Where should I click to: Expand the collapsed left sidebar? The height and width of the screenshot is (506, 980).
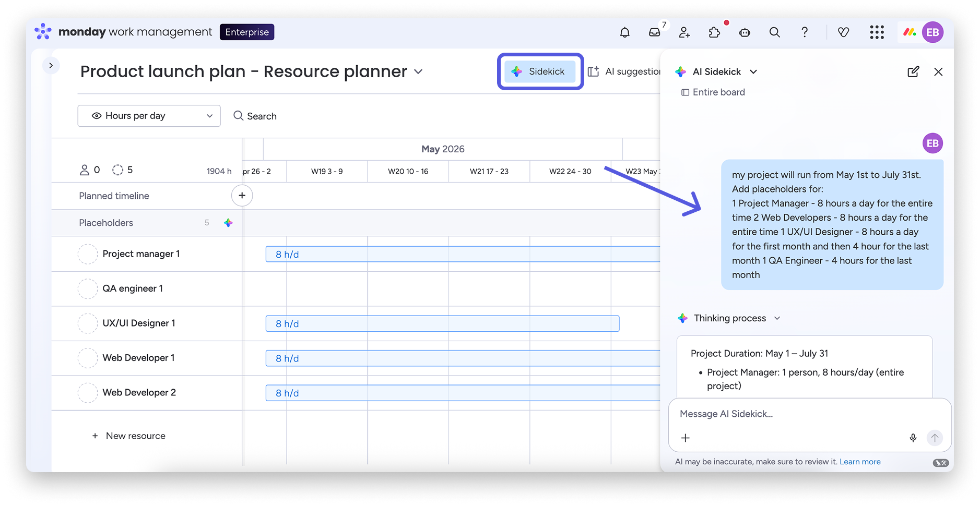coord(51,66)
